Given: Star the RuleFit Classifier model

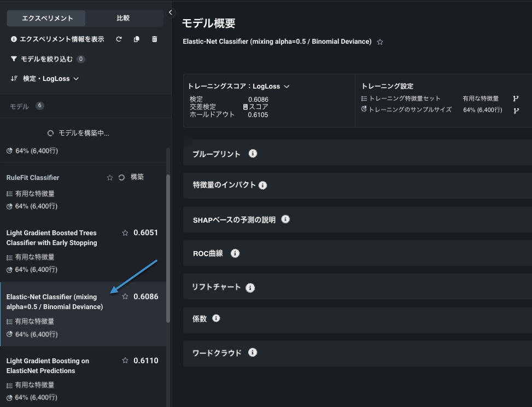Looking at the screenshot, I should coord(110,178).
